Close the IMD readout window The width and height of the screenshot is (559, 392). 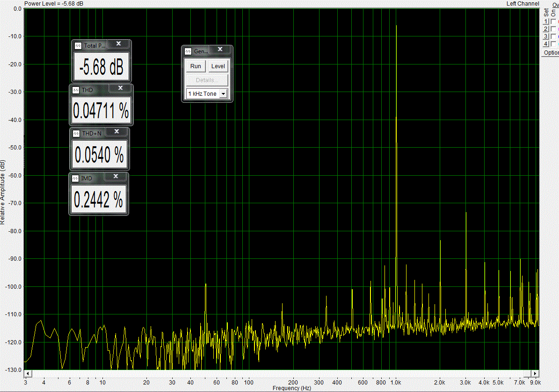point(116,176)
